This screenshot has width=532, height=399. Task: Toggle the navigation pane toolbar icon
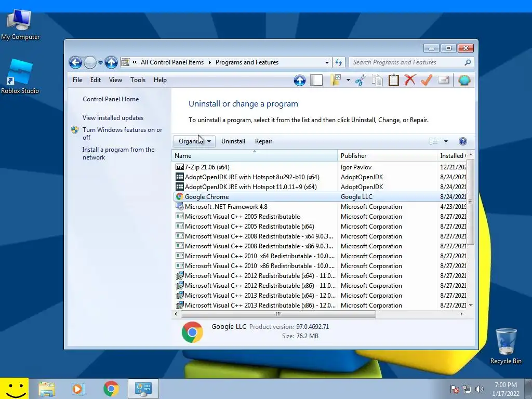(316, 81)
